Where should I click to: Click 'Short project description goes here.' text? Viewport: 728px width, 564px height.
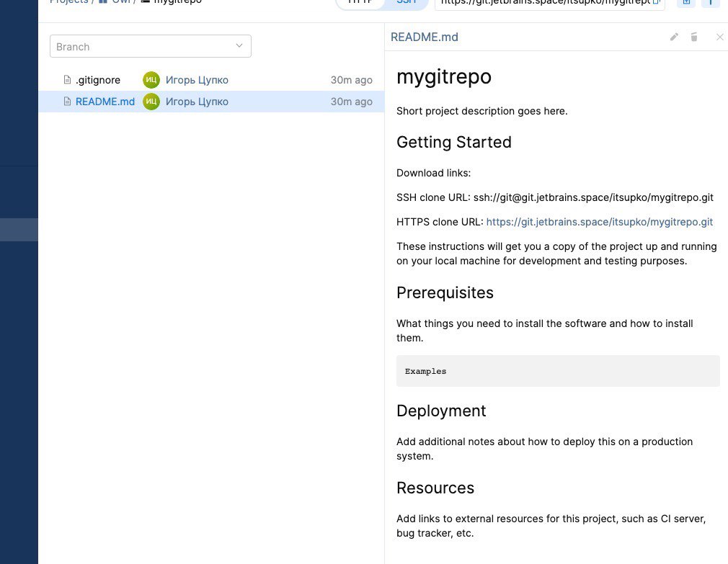pos(482,112)
